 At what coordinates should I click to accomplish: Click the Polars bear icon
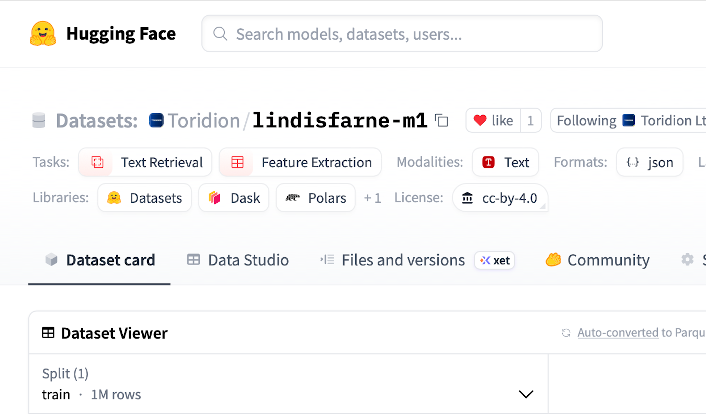tap(293, 198)
